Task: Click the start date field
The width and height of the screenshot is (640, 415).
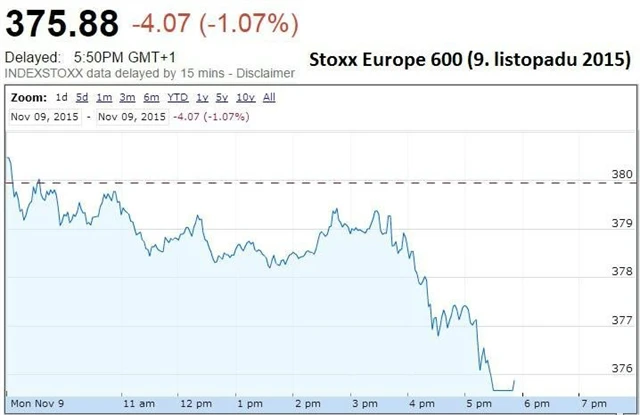Action: pyautogui.click(x=45, y=117)
